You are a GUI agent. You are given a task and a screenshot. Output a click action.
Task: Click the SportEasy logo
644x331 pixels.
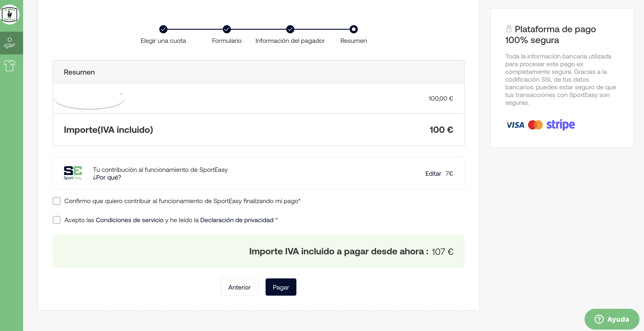click(x=73, y=173)
